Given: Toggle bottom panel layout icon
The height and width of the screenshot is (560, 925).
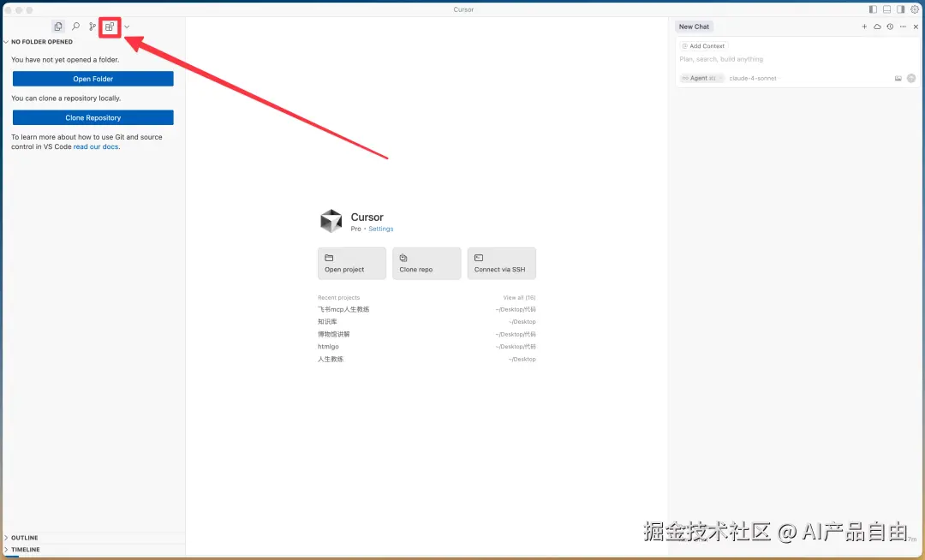Looking at the screenshot, I should (886, 9).
